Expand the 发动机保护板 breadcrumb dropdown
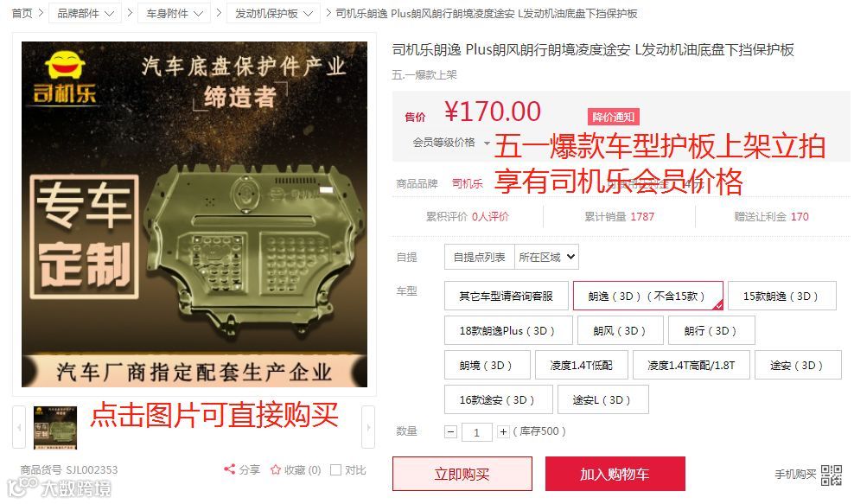This screenshot has width=854, height=504. (x=274, y=13)
